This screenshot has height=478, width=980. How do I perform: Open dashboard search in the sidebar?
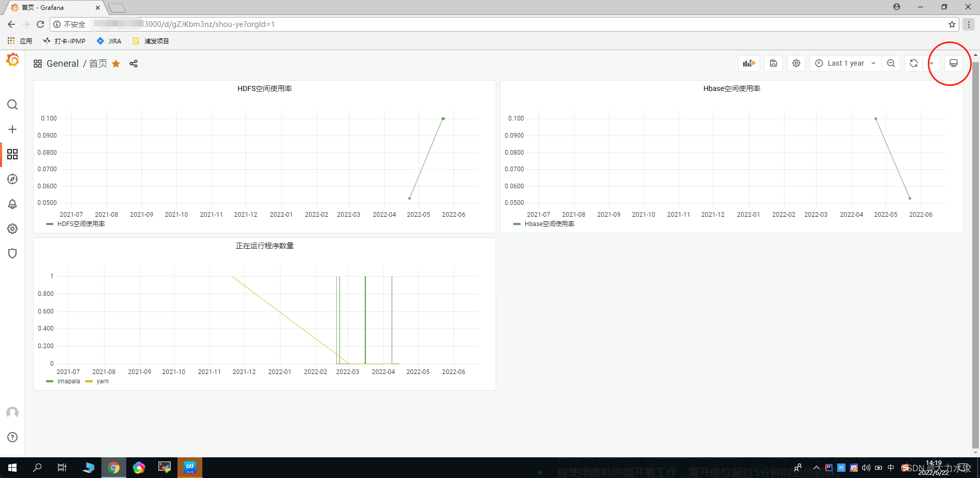click(12, 104)
